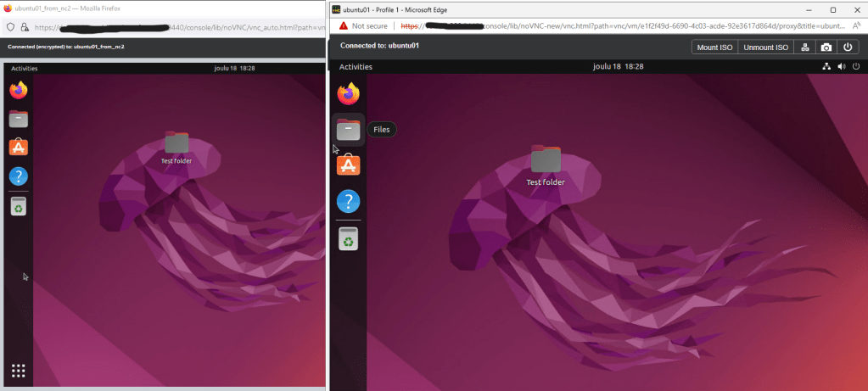
Task: Open the volume system menu in Edge console
Action: pos(841,66)
